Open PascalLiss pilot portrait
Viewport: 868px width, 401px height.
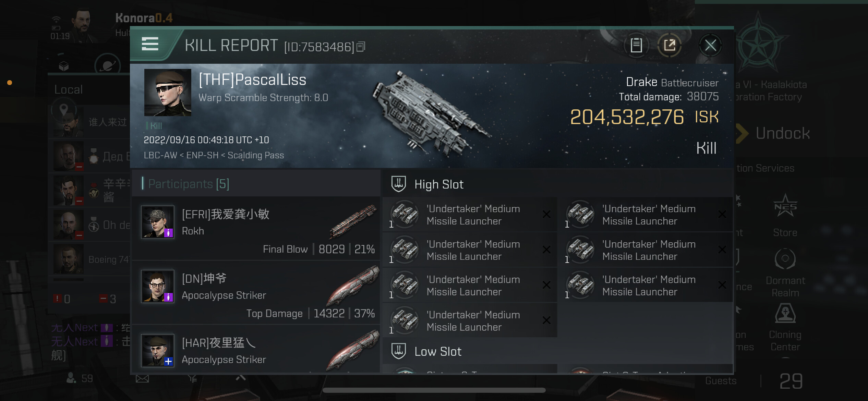[x=168, y=93]
